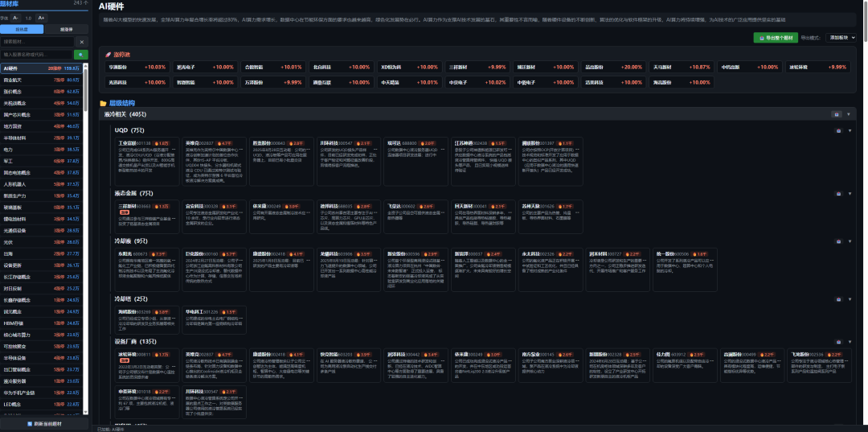868x432 pixels.
Task: Open 工业富联 601138 card in UQD
Action: (x=147, y=161)
